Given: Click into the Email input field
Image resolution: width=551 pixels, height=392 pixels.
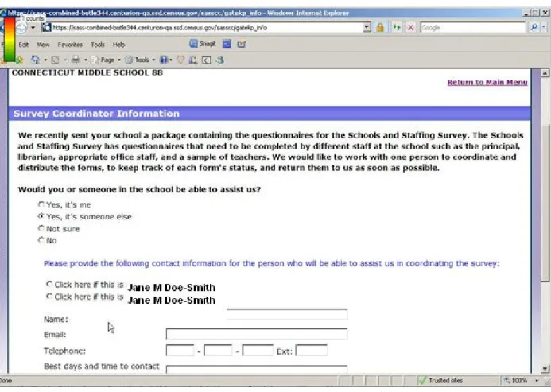Looking at the screenshot, I should (x=257, y=334).
